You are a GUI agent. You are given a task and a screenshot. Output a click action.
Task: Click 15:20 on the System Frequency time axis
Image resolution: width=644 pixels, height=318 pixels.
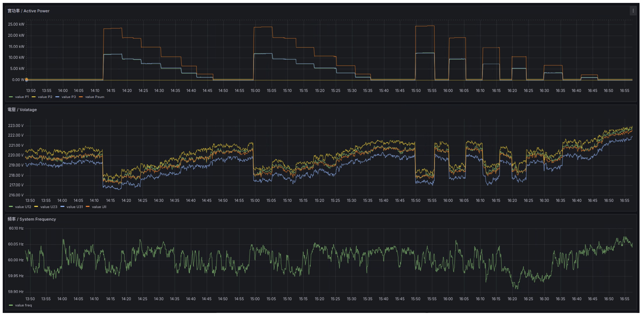tap(319, 299)
